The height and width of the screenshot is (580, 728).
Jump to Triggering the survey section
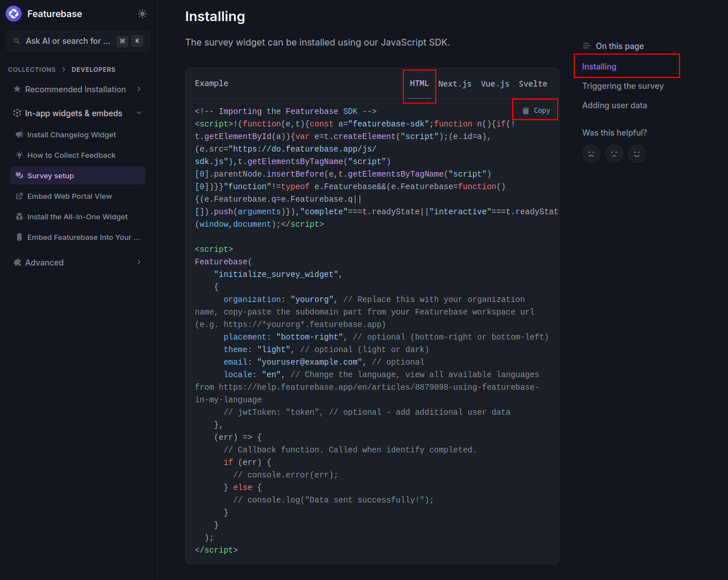623,86
